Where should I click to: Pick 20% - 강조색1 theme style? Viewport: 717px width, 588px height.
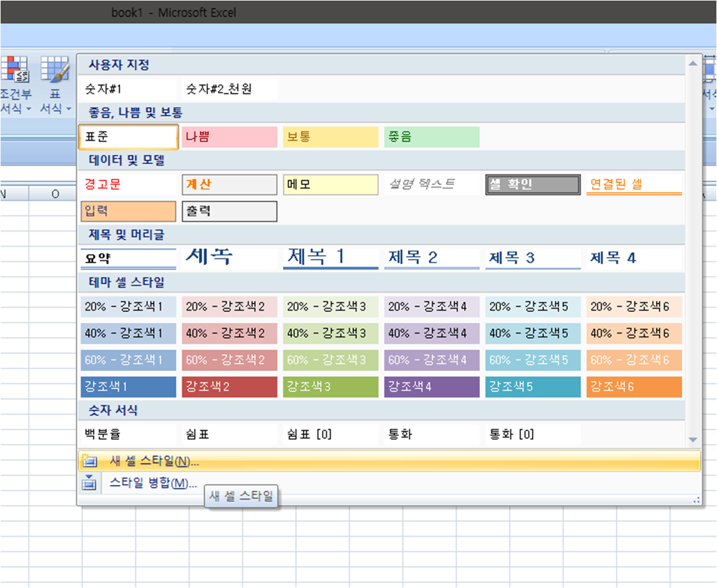click(x=128, y=307)
